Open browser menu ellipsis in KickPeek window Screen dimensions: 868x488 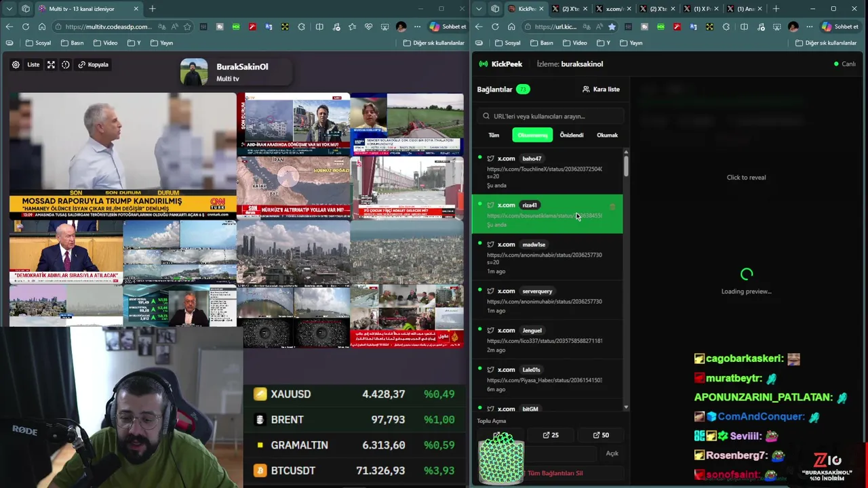(809, 26)
